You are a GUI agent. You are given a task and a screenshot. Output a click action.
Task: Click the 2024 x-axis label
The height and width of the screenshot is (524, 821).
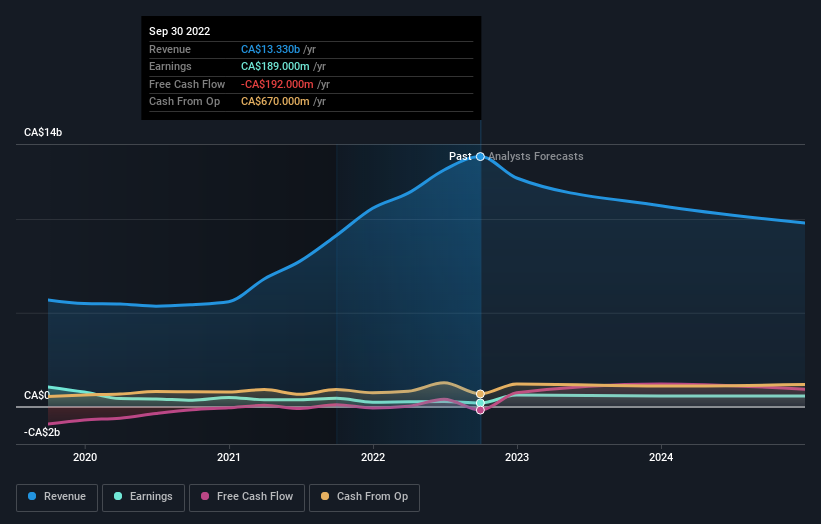click(x=661, y=457)
